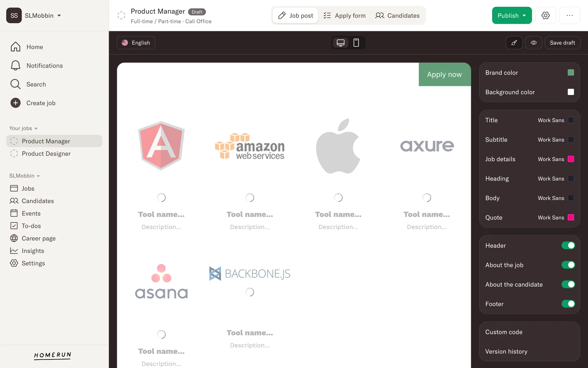Switch to mobile preview icon

click(356, 43)
